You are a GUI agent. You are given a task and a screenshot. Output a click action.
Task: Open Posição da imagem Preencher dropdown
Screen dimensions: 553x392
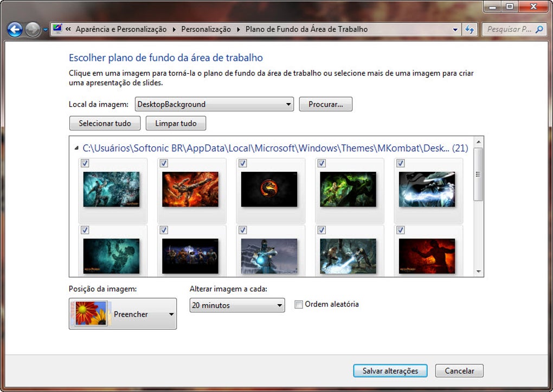pyautogui.click(x=123, y=314)
